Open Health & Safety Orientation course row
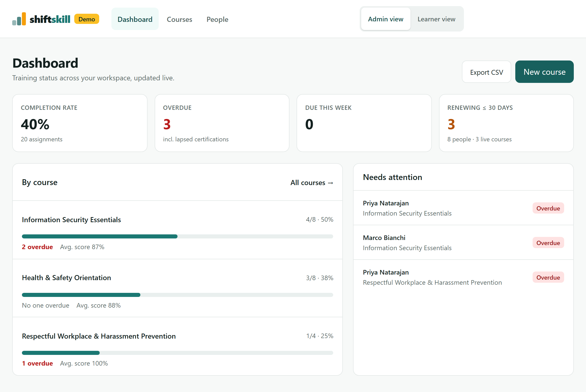 click(x=178, y=288)
